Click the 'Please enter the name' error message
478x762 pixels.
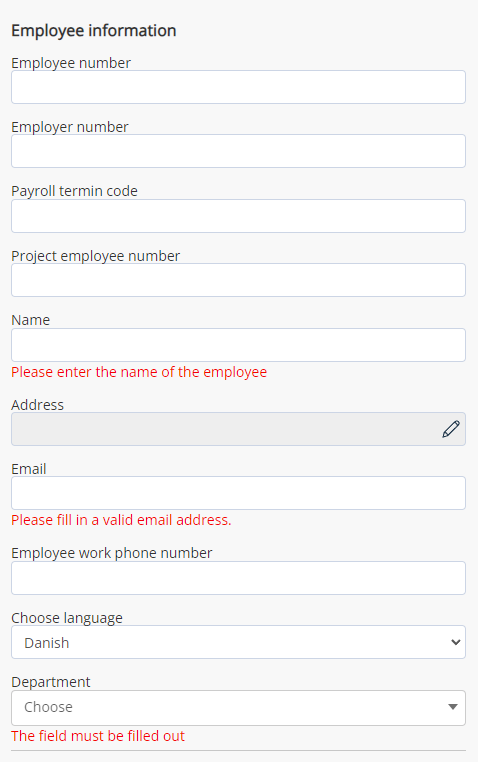click(139, 372)
